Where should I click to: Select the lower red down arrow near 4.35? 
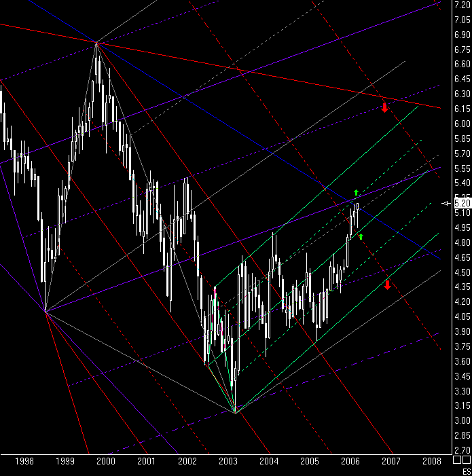[x=387, y=285]
